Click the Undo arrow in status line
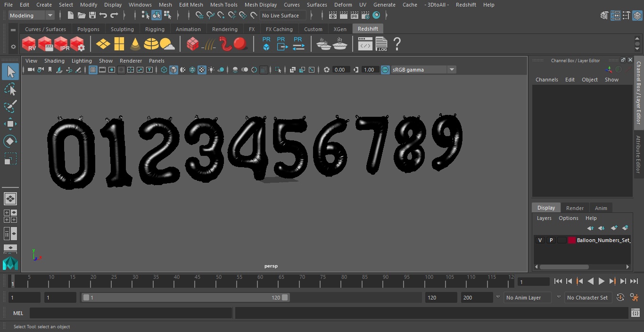 click(x=103, y=16)
